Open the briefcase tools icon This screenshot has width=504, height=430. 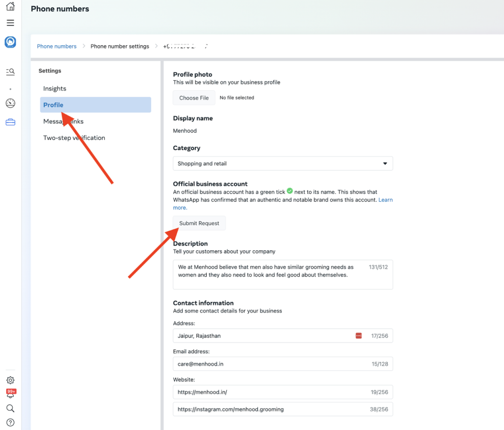(10, 122)
